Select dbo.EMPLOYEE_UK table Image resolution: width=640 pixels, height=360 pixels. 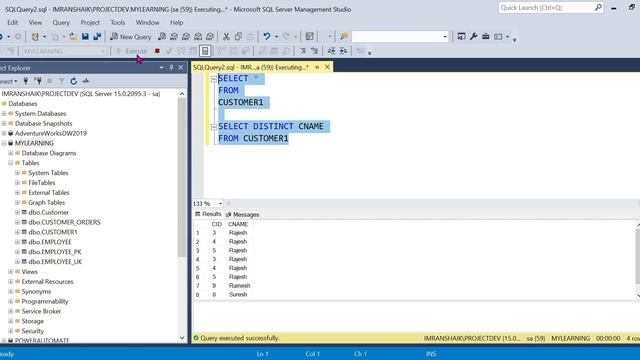(55, 262)
